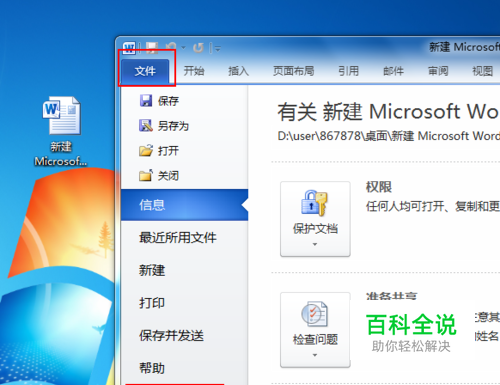Select the 新建 Microsof... desktop file label
Viewport: 500px width, 385px height.
[61, 154]
